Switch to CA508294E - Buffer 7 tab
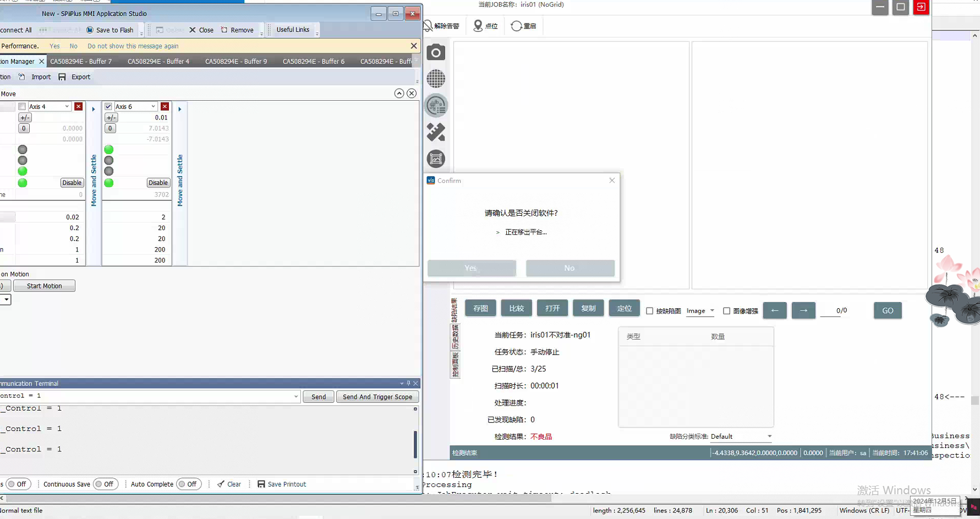Viewport: 980px width, 519px height. coord(81,62)
